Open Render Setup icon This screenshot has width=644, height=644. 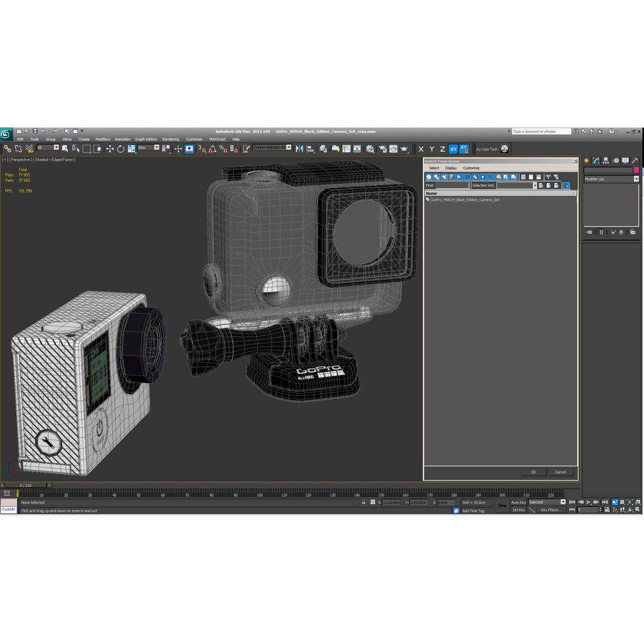click(383, 148)
